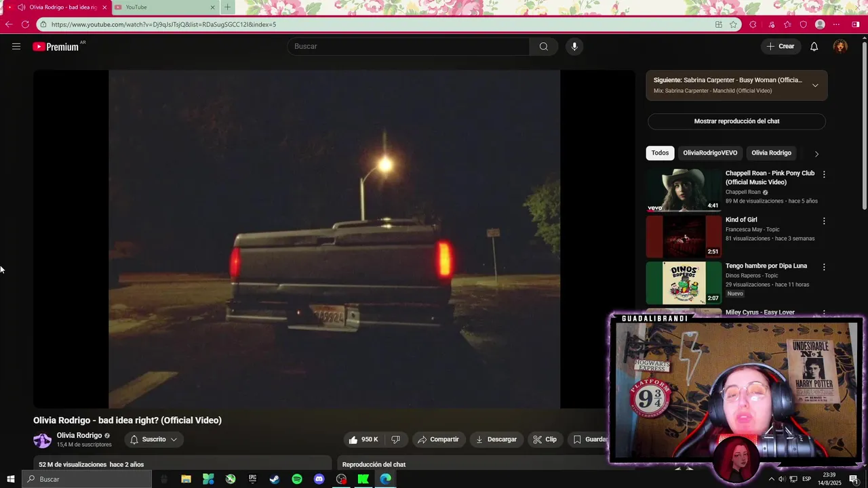The width and height of the screenshot is (868, 488).
Task: Go to YouTube Premium home logo
Action: (56, 47)
